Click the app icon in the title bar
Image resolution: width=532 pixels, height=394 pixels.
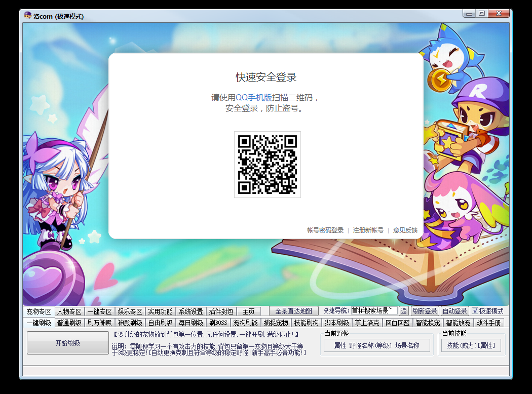point(27,16)
